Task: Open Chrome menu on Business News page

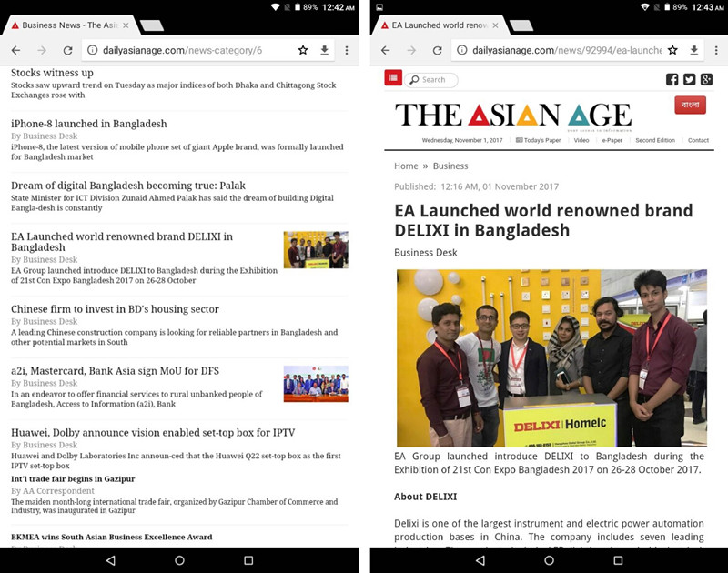Action: click(x=347, y=50)
